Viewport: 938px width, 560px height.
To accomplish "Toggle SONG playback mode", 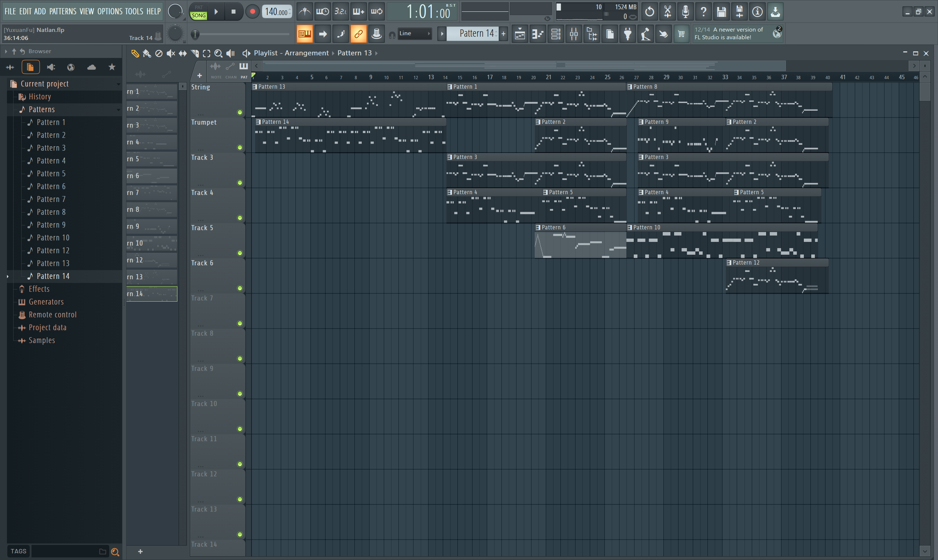I will 198,16.
